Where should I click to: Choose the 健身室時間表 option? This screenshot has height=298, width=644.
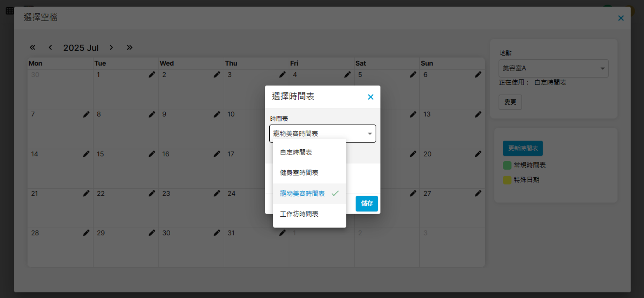[299, 173]
